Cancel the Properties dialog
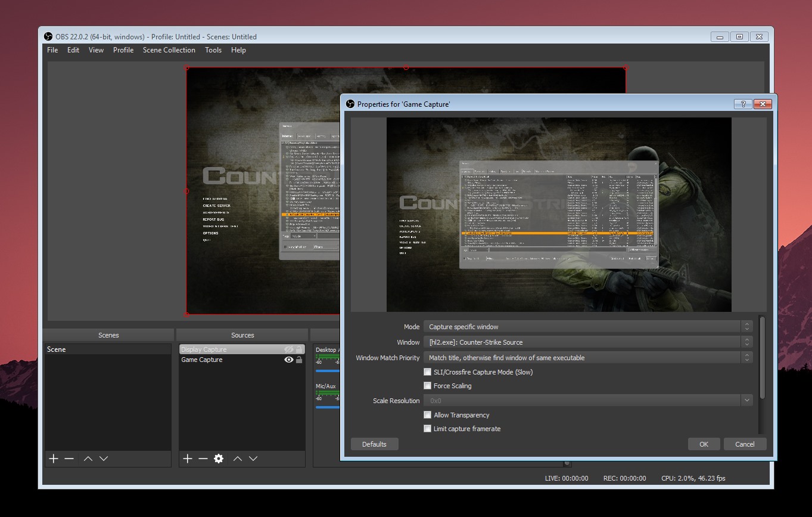 click(745, 444)
